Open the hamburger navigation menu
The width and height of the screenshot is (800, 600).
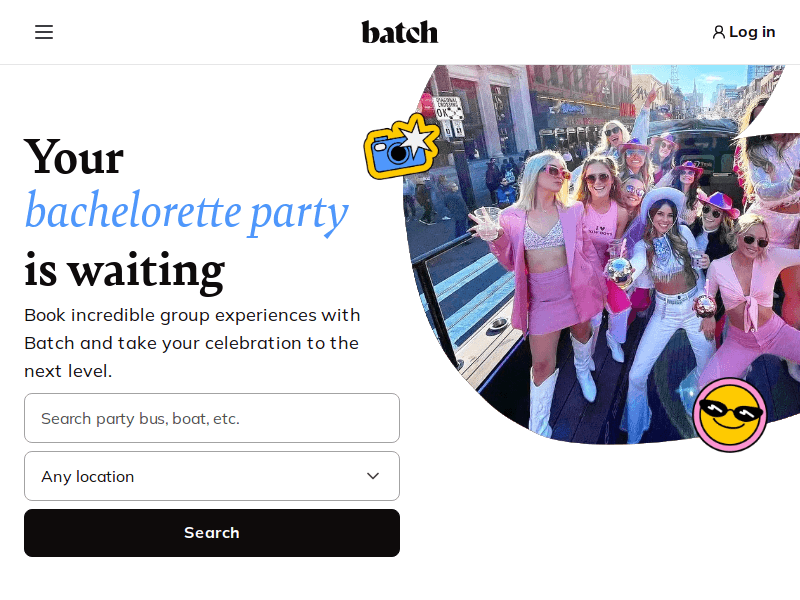coord(44,32)
